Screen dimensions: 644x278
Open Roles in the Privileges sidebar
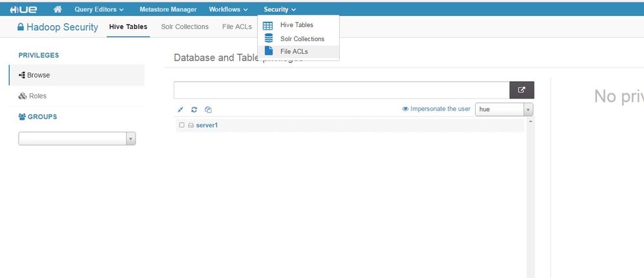tap(77, 96)
